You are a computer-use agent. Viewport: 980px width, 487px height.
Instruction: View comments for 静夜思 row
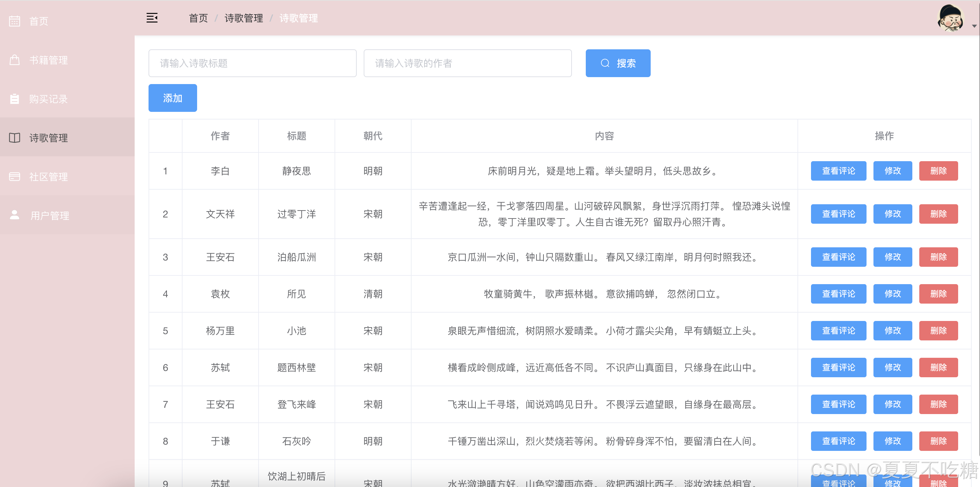838,171
